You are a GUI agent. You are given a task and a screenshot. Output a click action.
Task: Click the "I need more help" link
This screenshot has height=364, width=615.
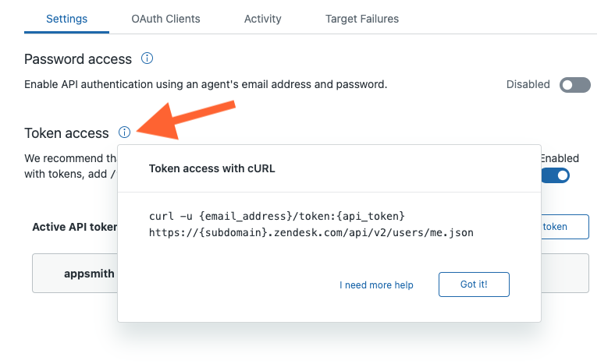point(376,285)
